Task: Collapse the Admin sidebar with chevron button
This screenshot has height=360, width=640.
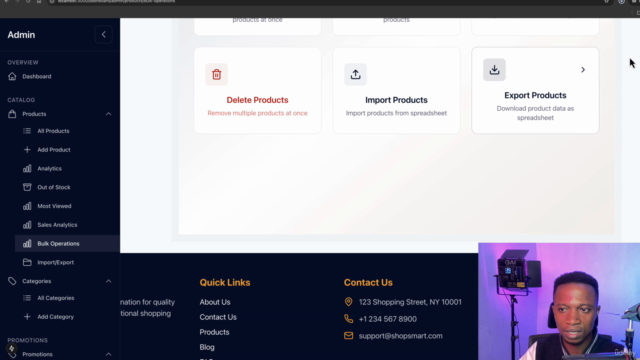Action: (x=103, y=35)
